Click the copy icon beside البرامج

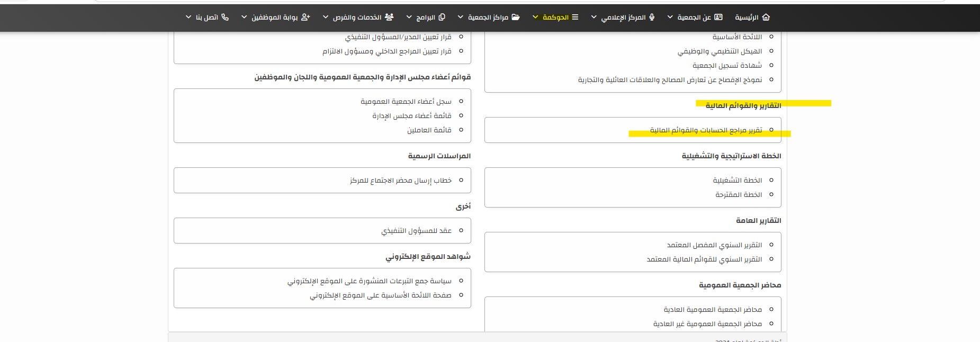[442, 17]
